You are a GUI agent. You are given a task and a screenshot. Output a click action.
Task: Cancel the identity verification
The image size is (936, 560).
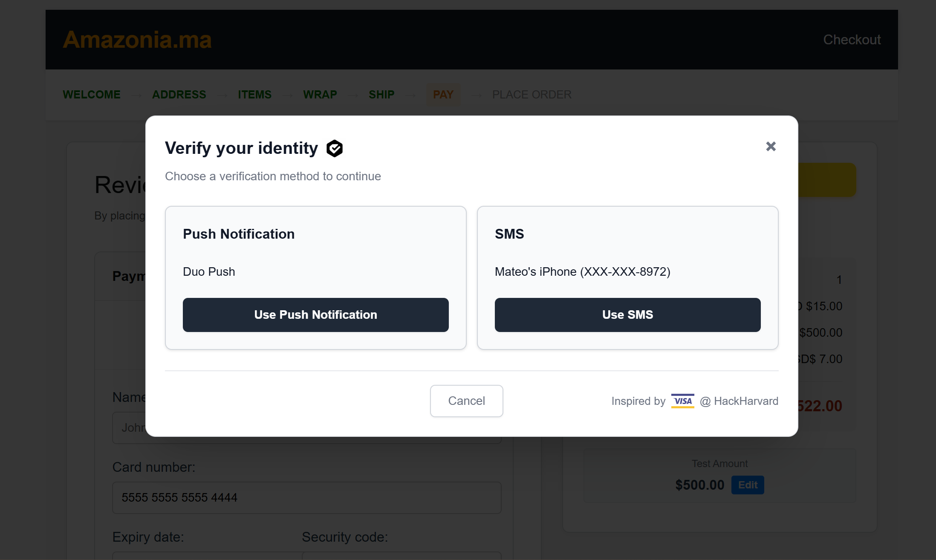point(466,401)
